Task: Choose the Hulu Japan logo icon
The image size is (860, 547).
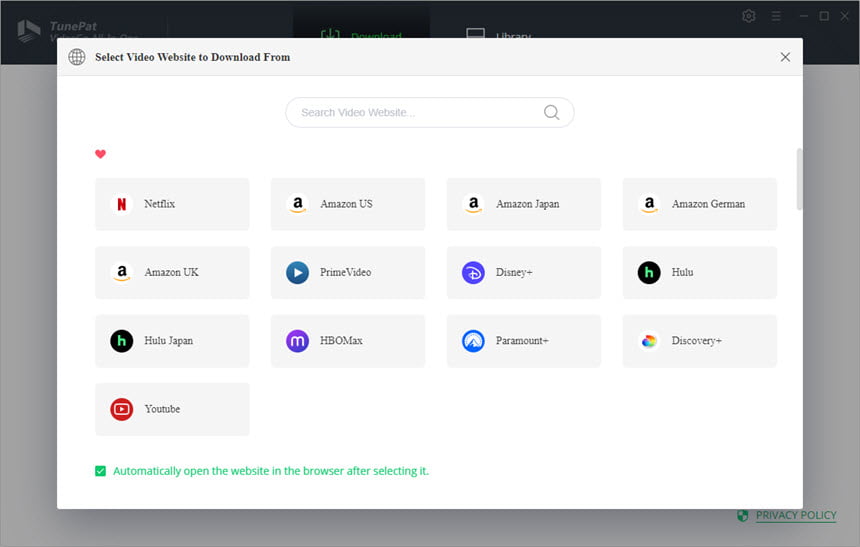Action: (x=122, y=341)
